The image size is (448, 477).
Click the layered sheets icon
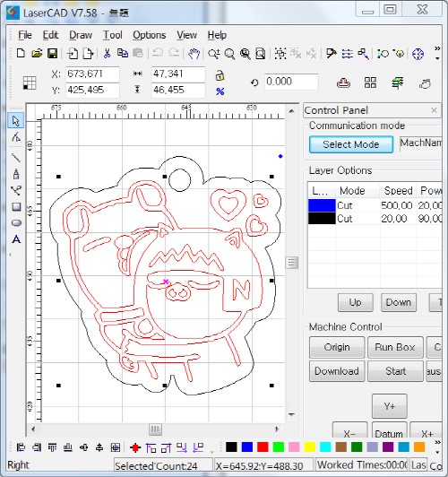click(x=397, y=82)
